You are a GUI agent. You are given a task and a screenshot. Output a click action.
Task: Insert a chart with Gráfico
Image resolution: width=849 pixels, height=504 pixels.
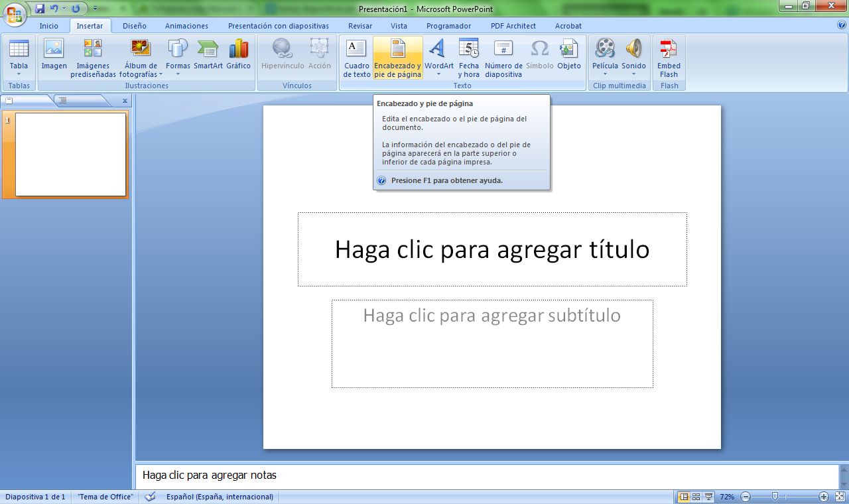[x=238, y=50]
